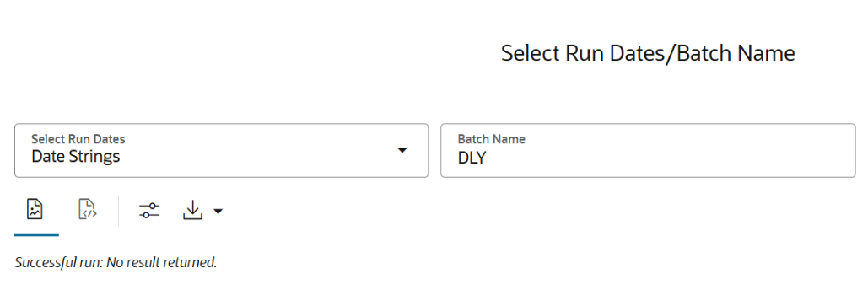Open the Select Run Dates dropdown arrow
This screenshot has width=868, height=306.
pyautogui.click(x=402, y=151)
